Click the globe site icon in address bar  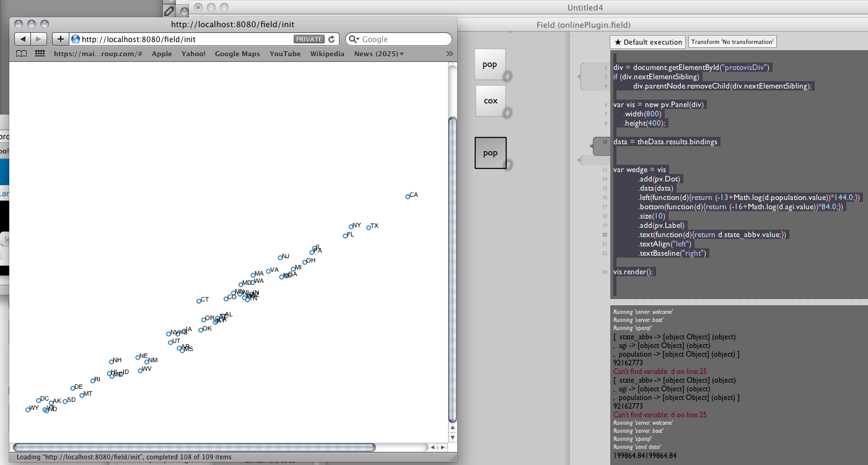click(76, 39)
